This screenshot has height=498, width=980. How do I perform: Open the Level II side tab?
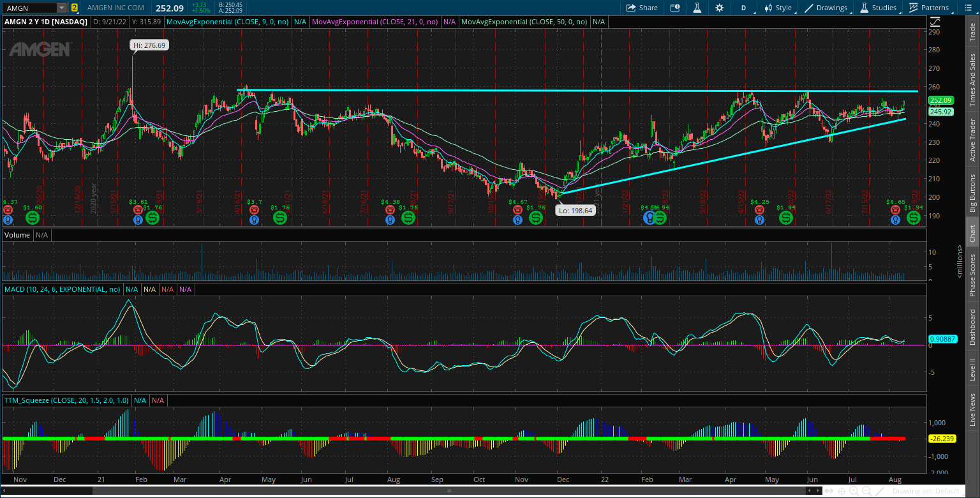coord(972,369)
